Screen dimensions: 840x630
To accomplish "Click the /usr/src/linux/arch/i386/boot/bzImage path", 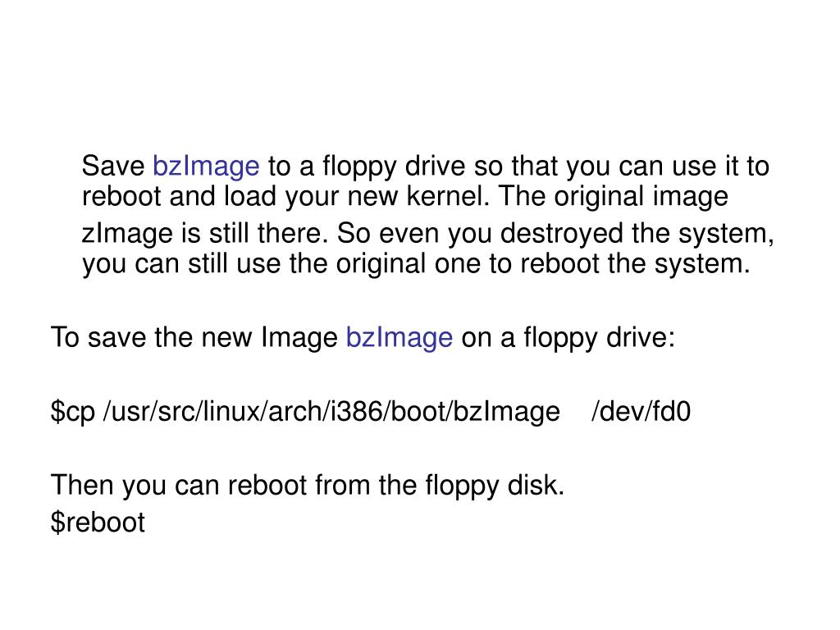I will 331,413.
